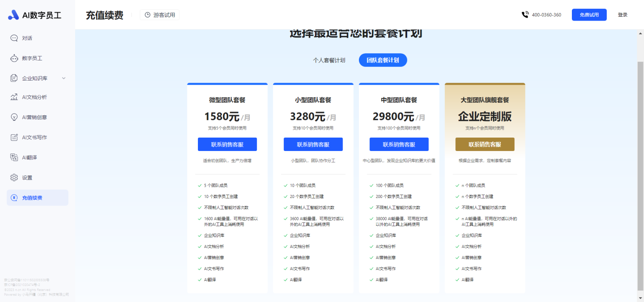This screenshot has width=644, height=302.
Task: Contact sales for the 中型团队套餐 plan
Action: click(399, 144)
